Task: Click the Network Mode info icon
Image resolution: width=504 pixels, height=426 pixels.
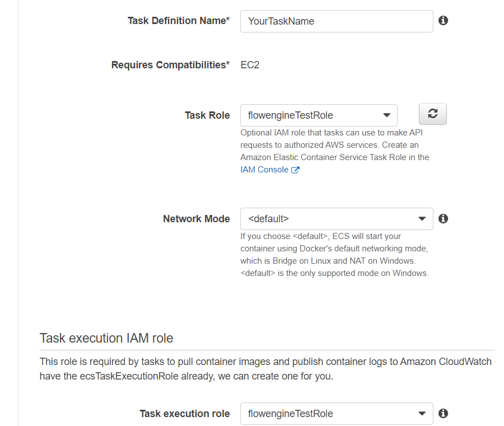Action: 443,218
